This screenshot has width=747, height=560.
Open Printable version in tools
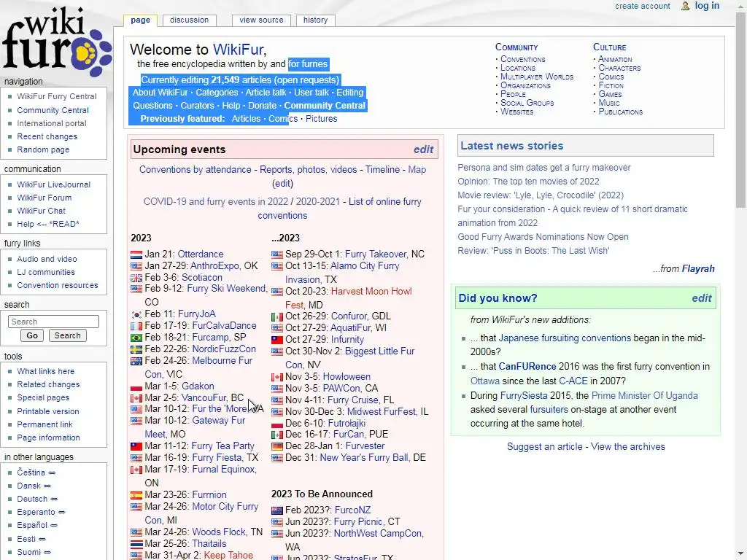[48, 411]
